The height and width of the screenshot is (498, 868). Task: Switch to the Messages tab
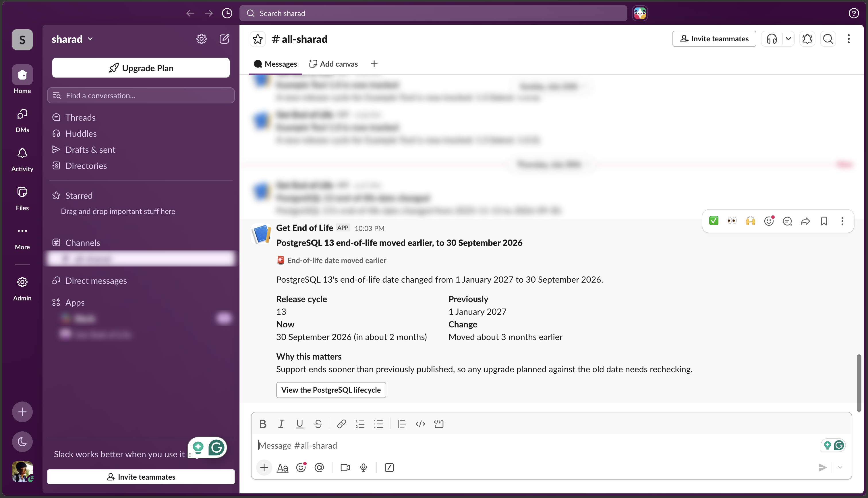(x=275, y=64)
